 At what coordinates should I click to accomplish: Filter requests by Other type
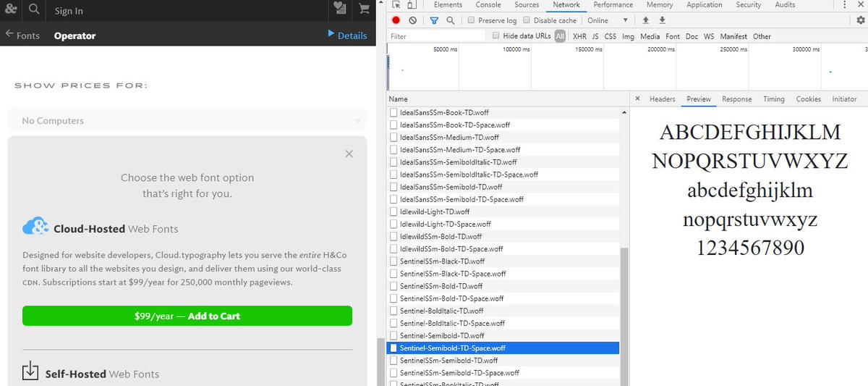(762, 36)
